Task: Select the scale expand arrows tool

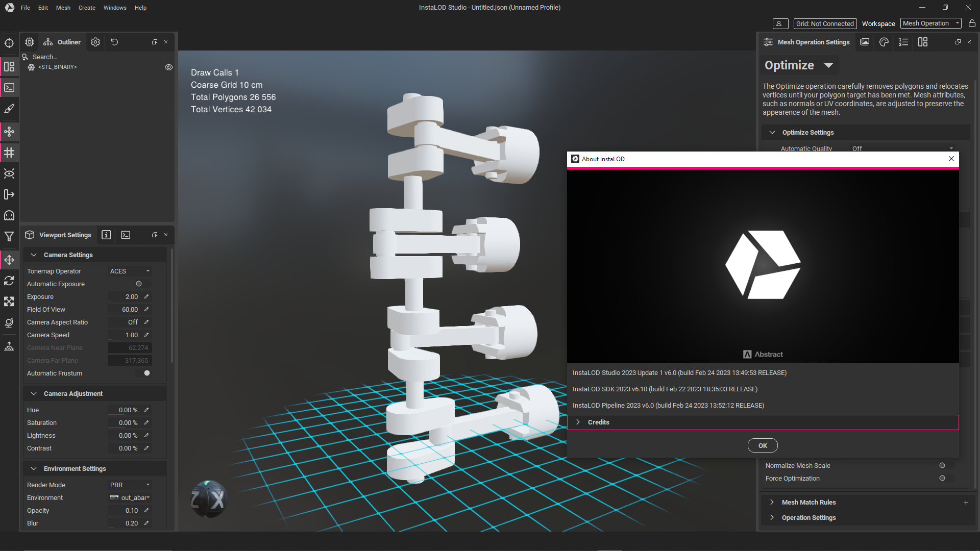Action: click(x=9, y=302)
